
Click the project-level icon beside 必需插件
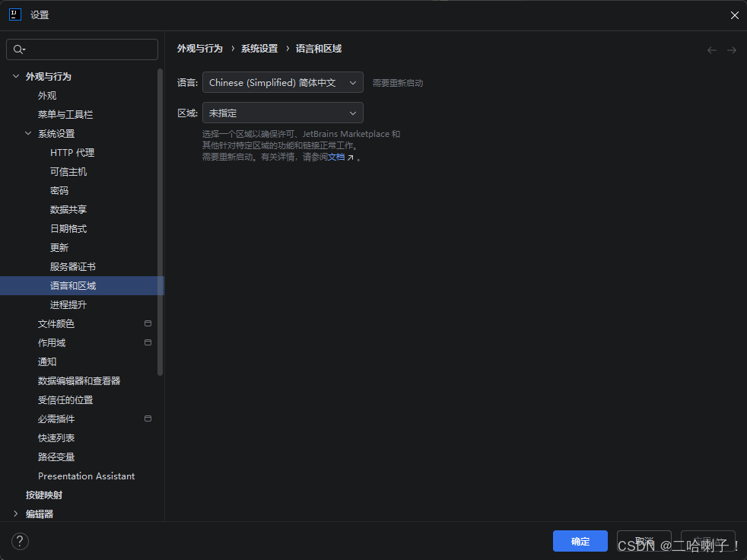click(x=148, y=418)
